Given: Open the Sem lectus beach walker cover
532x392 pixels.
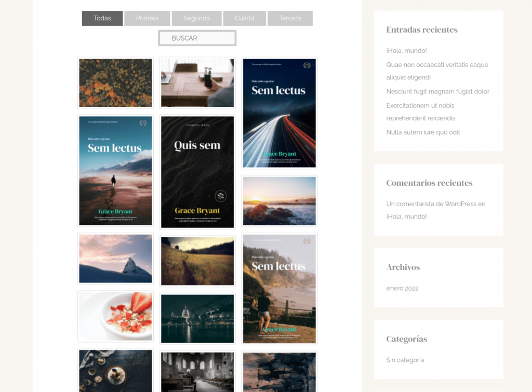Looking at the screenshot, I should point(115,171).
